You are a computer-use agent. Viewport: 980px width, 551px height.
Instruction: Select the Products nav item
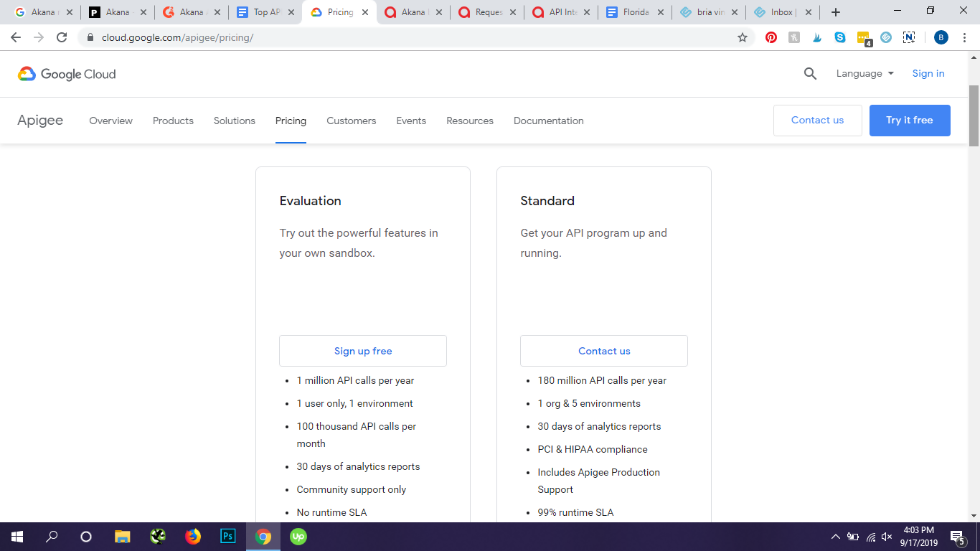point(173,121)
